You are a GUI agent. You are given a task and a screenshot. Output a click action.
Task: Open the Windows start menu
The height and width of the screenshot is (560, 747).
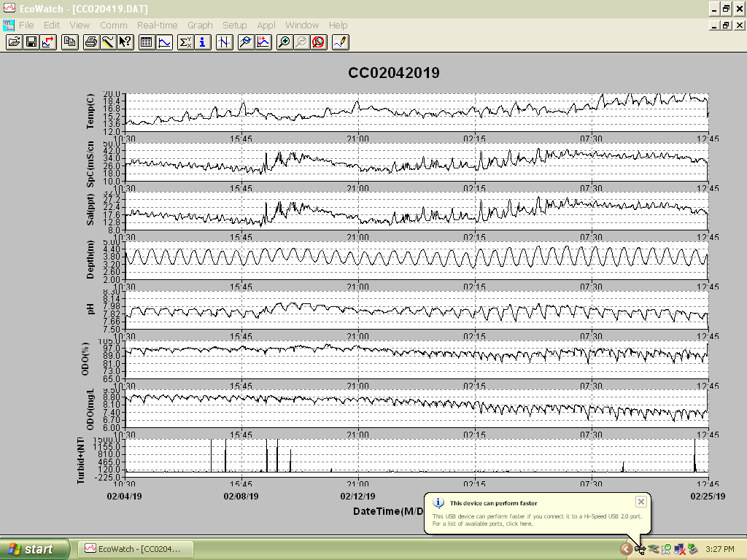(34, 549)
